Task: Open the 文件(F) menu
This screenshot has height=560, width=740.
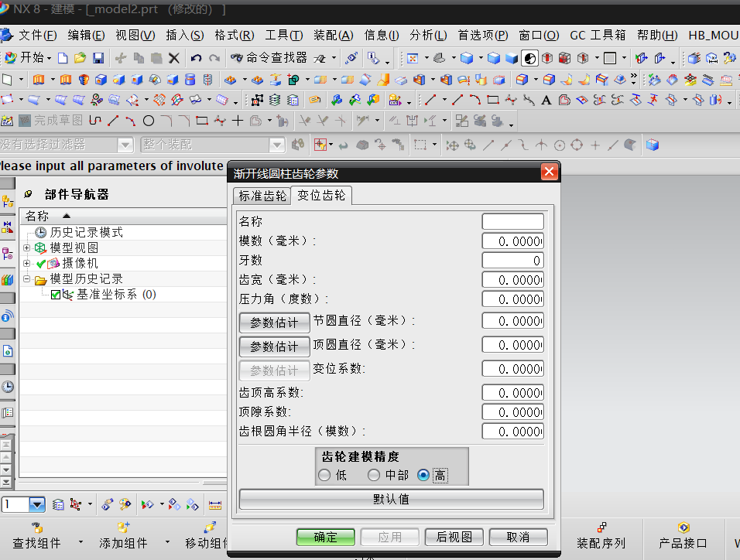Action: click(x=38, y=36)
